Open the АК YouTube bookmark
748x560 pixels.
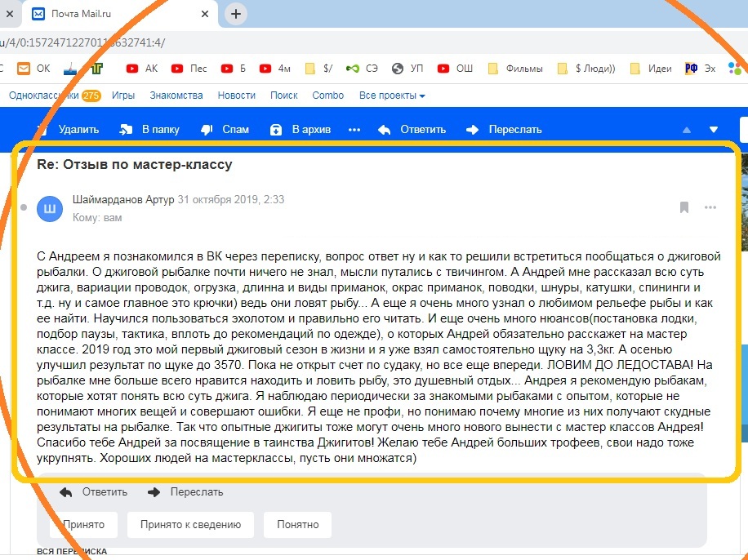pos(142,69)
